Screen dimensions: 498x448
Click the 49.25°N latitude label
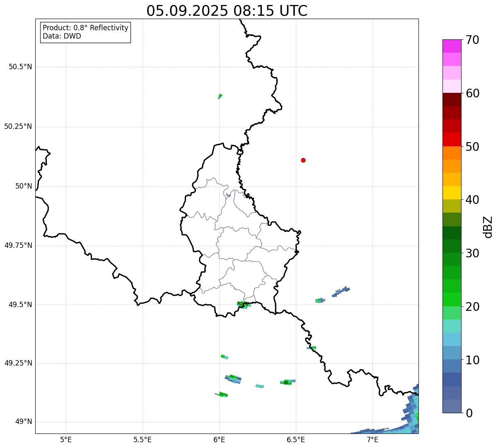(18, 363)
